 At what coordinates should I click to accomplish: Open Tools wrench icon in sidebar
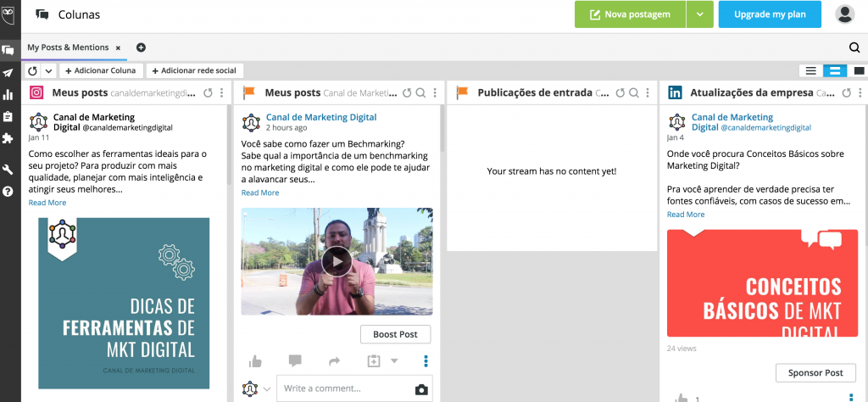pyautogui.click(x=8, y=170)
